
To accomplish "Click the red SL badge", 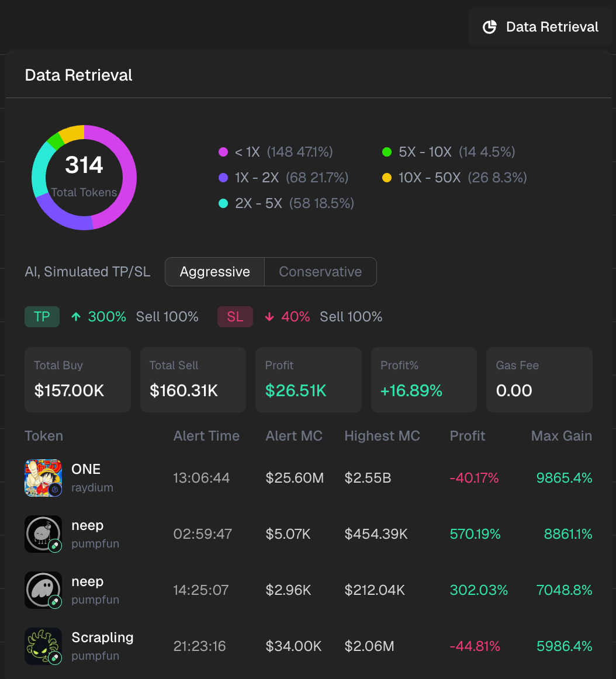I will tap(235, 317).
